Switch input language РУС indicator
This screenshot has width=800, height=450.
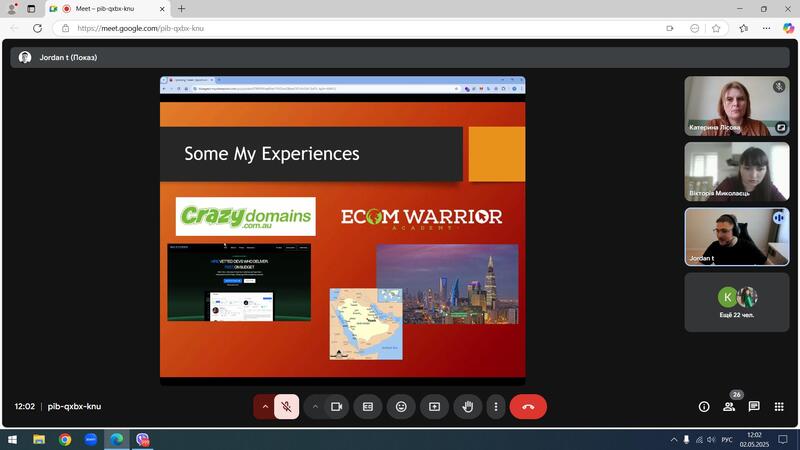point(727,439)
